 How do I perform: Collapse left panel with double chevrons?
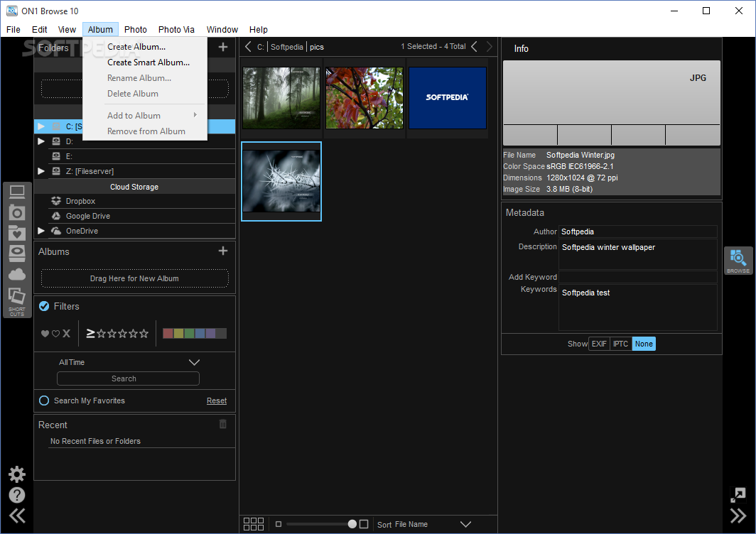pos(17,516)
